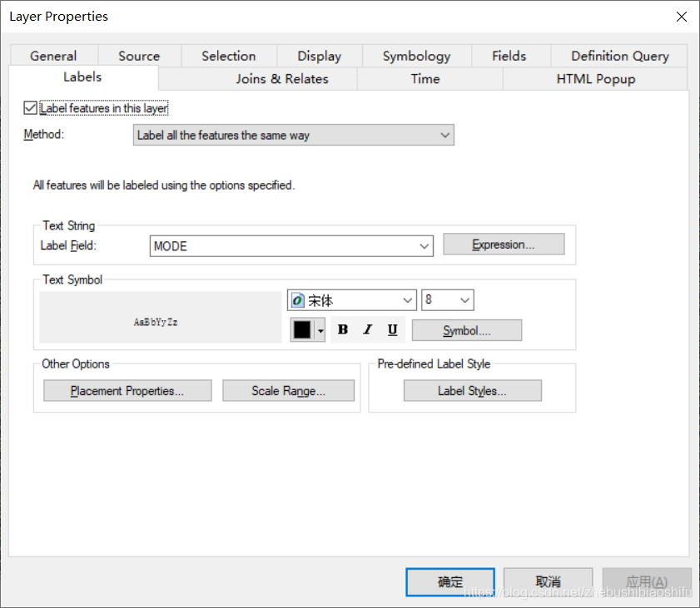
Task: Toggle underline text formatting
Action: 392,329
